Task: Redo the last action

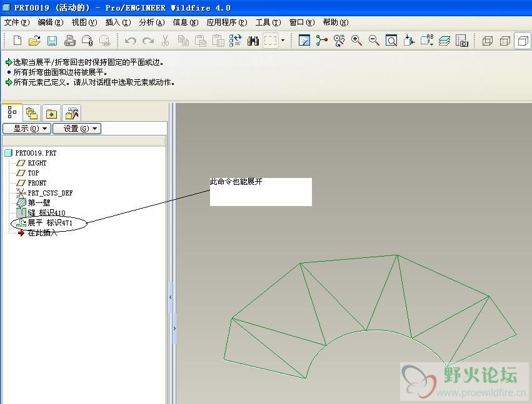Action: pos(148,41)
